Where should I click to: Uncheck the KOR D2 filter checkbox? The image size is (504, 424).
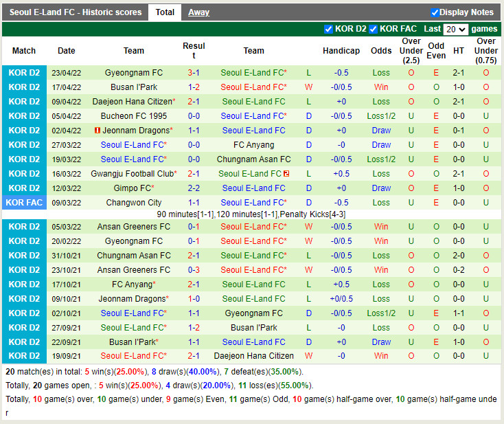(328, 29)
